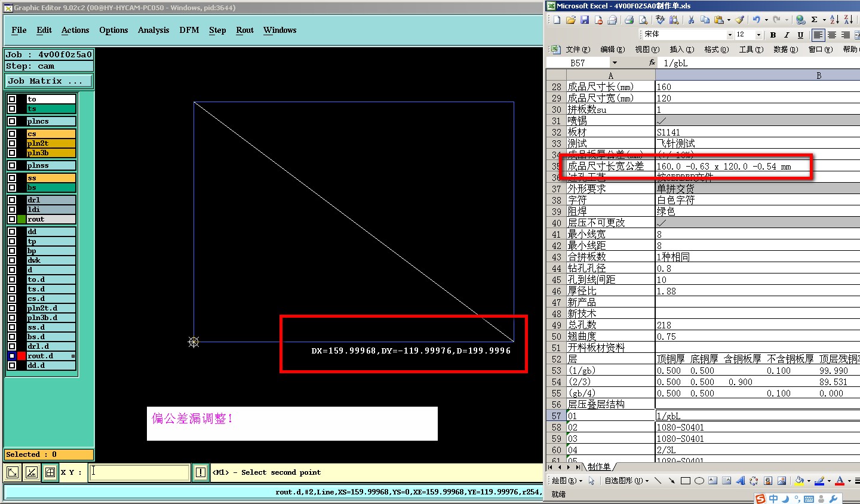The width and height of the screenshot is (860, 504).
Task: Click the Copy icon in the Excel toolbar
Action: 705,20
